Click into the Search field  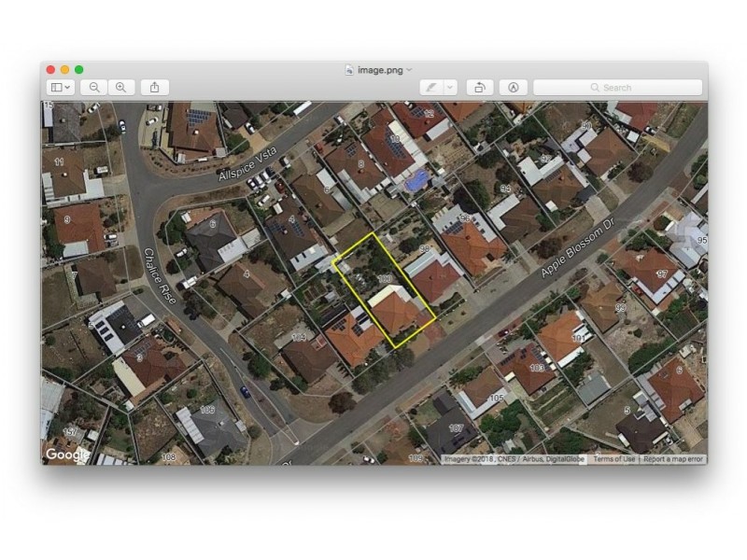click(x=617, y=87)
